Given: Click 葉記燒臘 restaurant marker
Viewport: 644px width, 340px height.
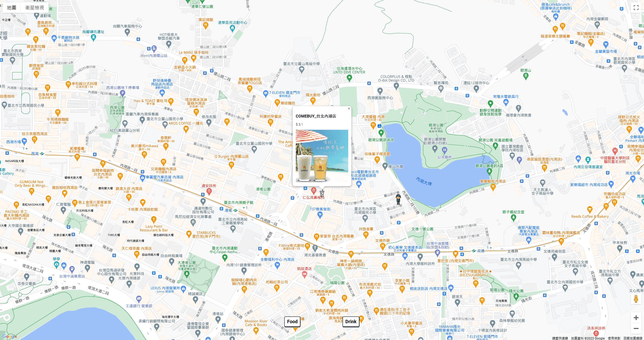Looking at the screenshot, I should pyautogui.click(x=206, y=25).
